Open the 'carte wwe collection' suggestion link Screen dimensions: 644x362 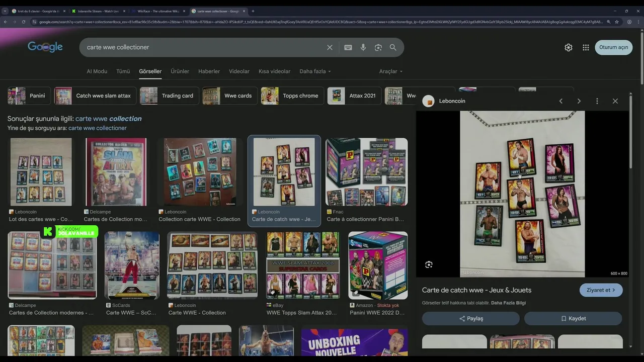pyautogui.click(x=108, y=119)
